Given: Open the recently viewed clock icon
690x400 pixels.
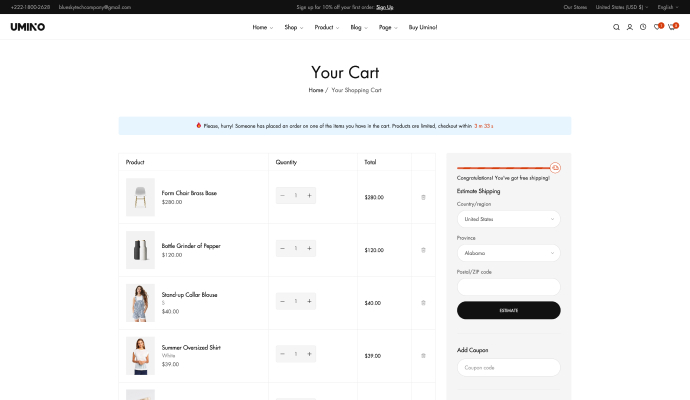Looking at the screenshot, I should (x=643, y=27).
